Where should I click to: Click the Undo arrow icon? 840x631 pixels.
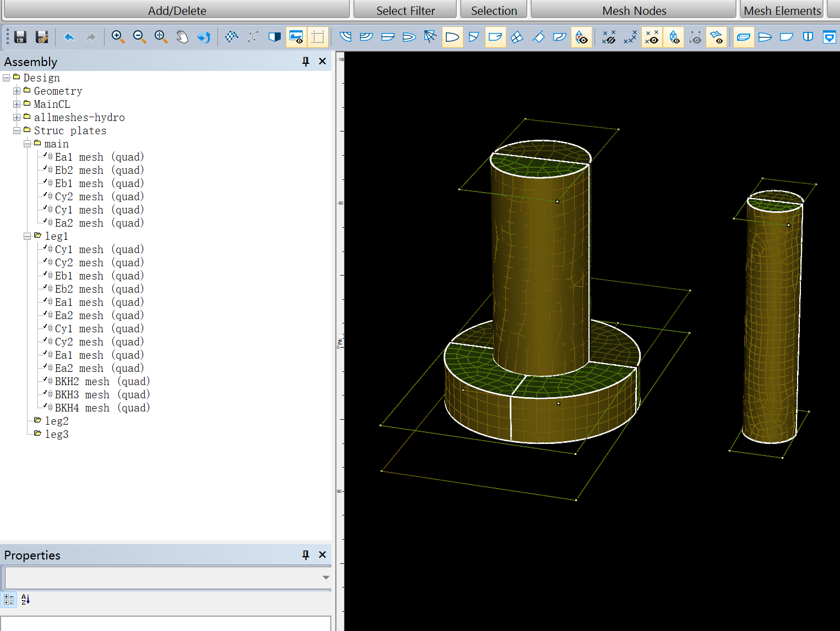point(69,37)
